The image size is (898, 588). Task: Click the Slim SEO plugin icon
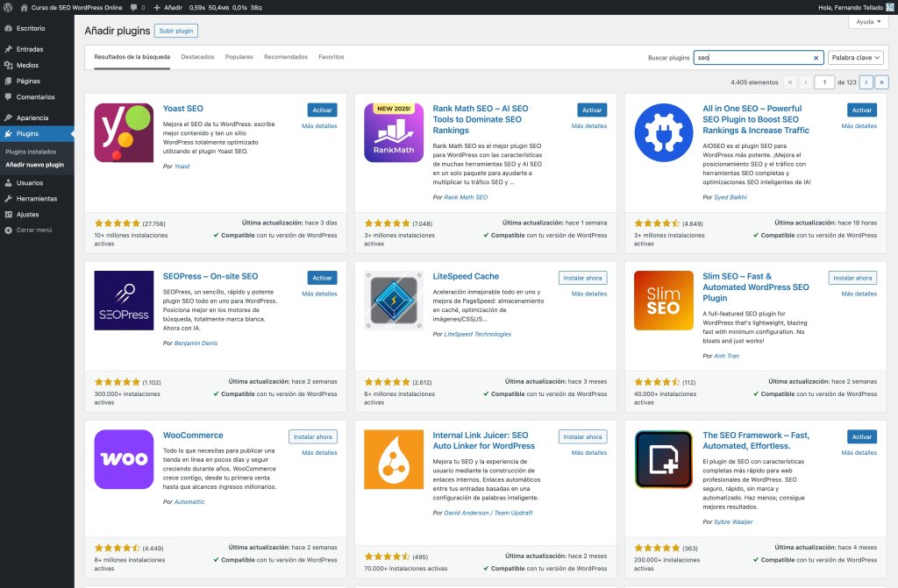click(663, 301)
